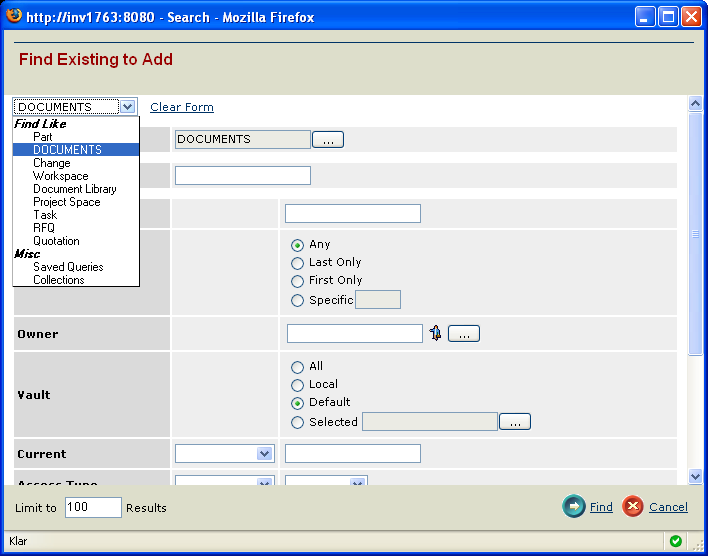Select the Last Only revision option
The height and width of the screenshot is (556, 708).
tap(297, 263)
